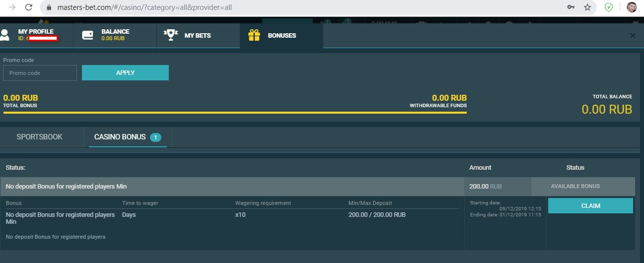Bookmark this page using the star icon

[587, 7]
